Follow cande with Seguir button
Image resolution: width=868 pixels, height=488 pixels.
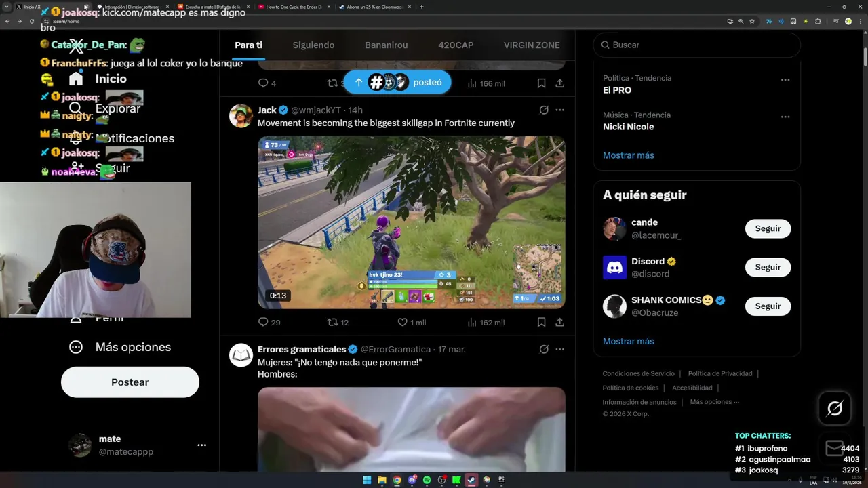[768, 228]
